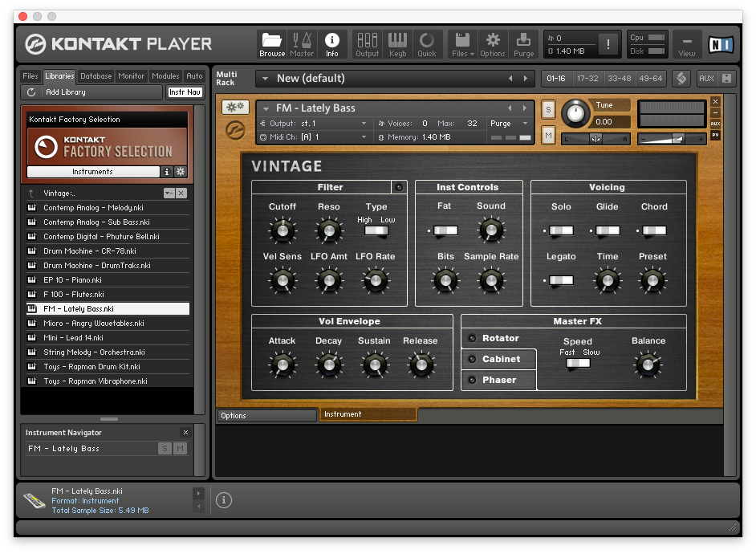
Task: Open the Multi Rack preset dropdown
Action: tap(264, 79)
